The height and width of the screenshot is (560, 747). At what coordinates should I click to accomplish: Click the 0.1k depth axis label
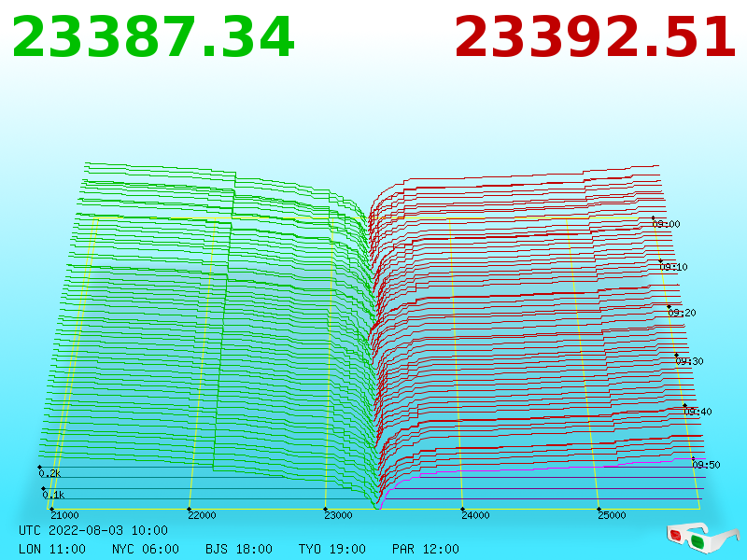pyautogui.click(x=53, y=495)
